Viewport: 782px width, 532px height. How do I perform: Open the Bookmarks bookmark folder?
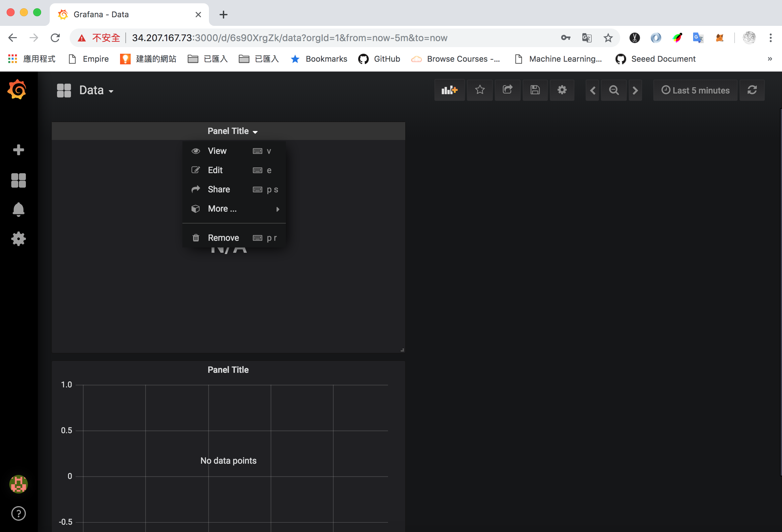pos(319,59)
